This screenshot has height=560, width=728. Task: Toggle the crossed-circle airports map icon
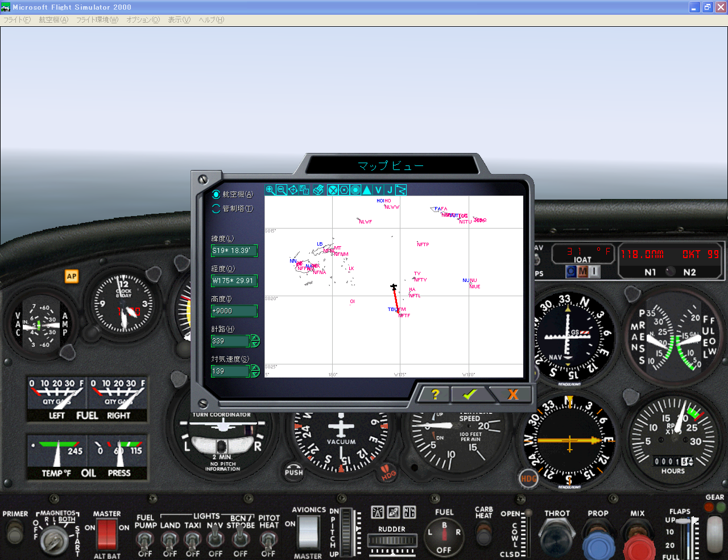333,190
